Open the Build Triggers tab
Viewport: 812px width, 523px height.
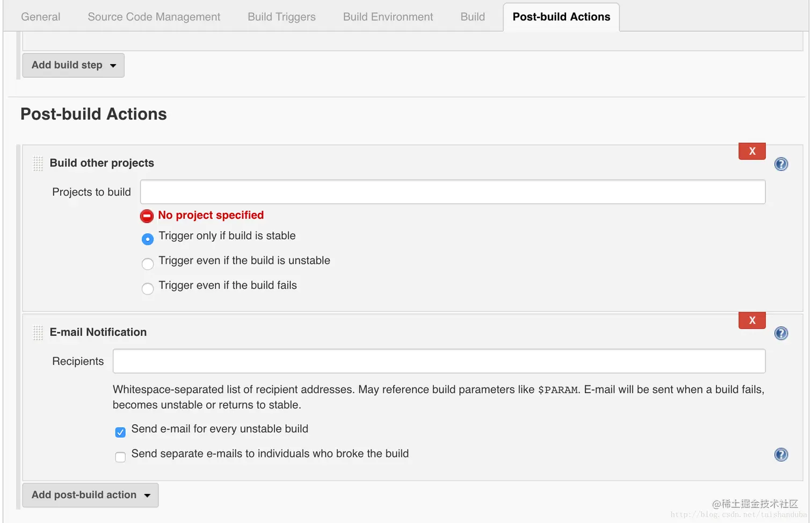point(281,17)
